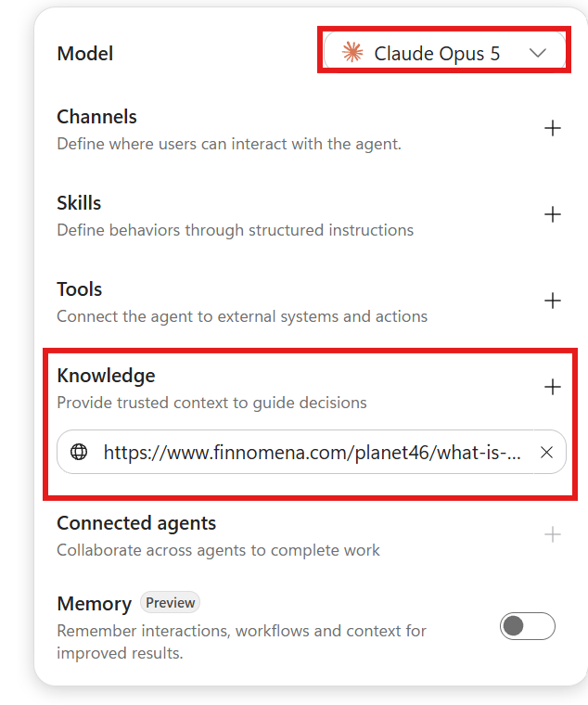
Task: Click the Preview badge next to Memory
Action: click(x=170, y=602)
